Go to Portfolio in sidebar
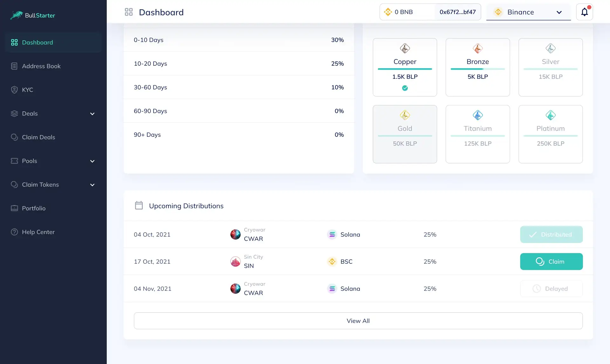610x364 pixels. click(x=34, y=208)
